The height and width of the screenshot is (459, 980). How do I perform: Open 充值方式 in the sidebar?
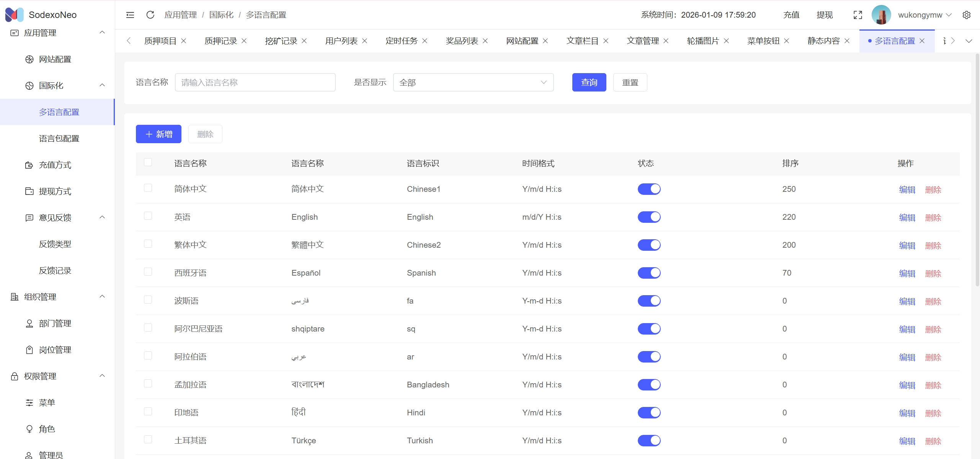point(55,165)
